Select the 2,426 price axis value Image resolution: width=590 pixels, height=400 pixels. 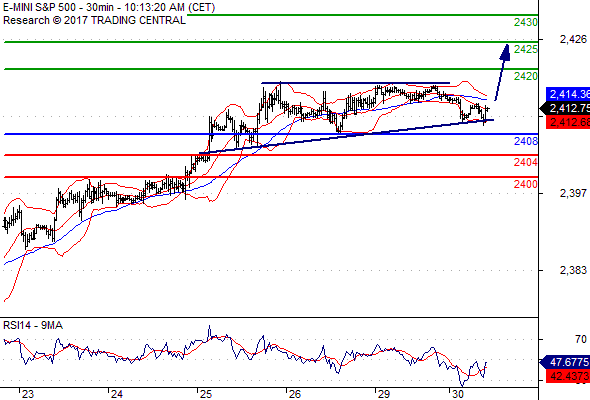[x=573, y=39]
